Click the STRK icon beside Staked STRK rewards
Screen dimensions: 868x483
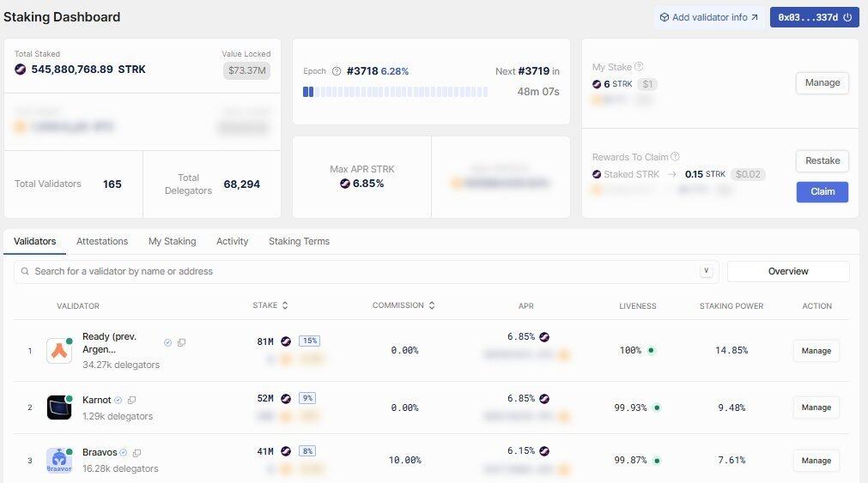tap(597, 174)
